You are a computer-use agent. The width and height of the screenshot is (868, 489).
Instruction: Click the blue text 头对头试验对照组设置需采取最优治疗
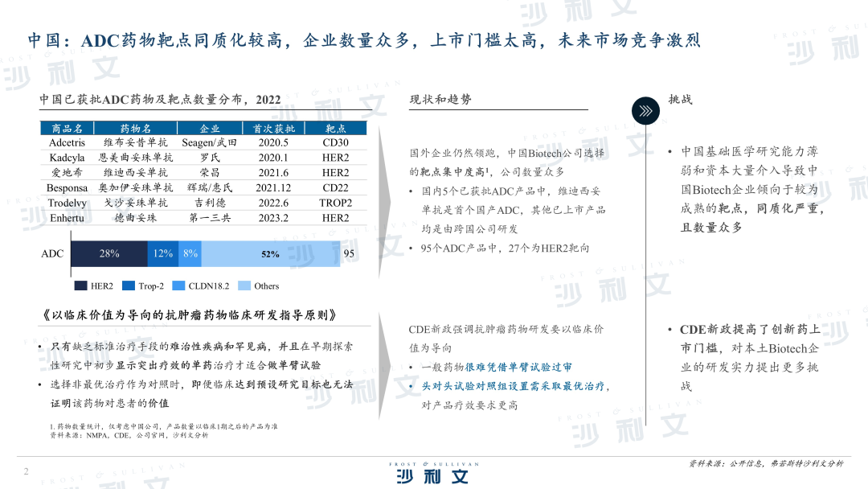point(513,386)
